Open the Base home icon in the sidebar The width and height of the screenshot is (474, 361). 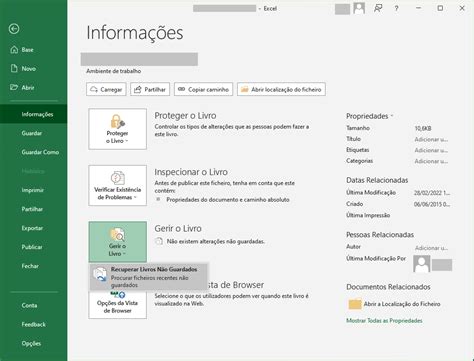pyautogui.click(x=14, y=50)
